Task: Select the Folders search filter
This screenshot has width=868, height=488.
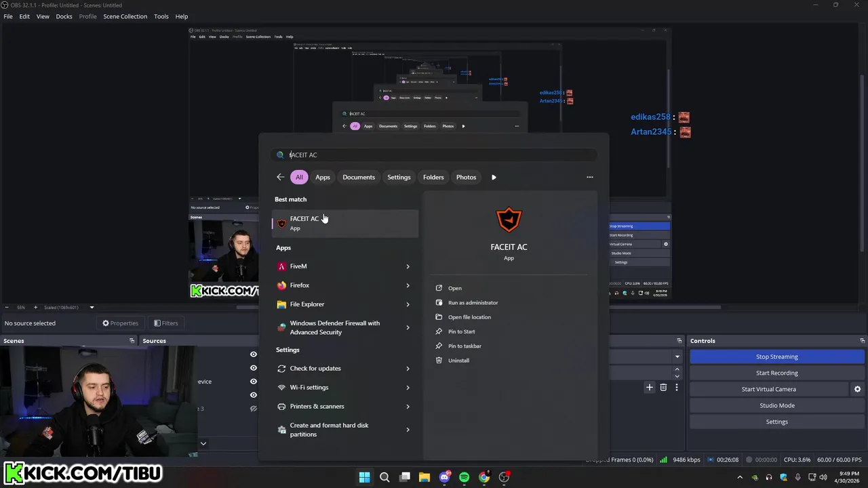Action: click(433, 177)
